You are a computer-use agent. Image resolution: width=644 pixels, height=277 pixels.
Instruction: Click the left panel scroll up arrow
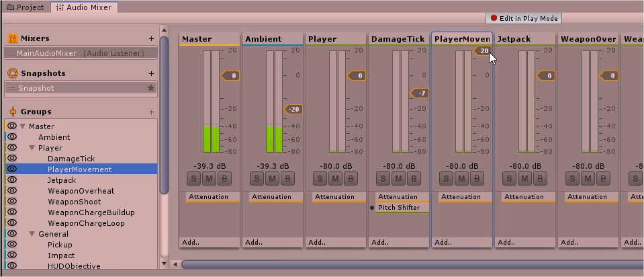(164, 30)
